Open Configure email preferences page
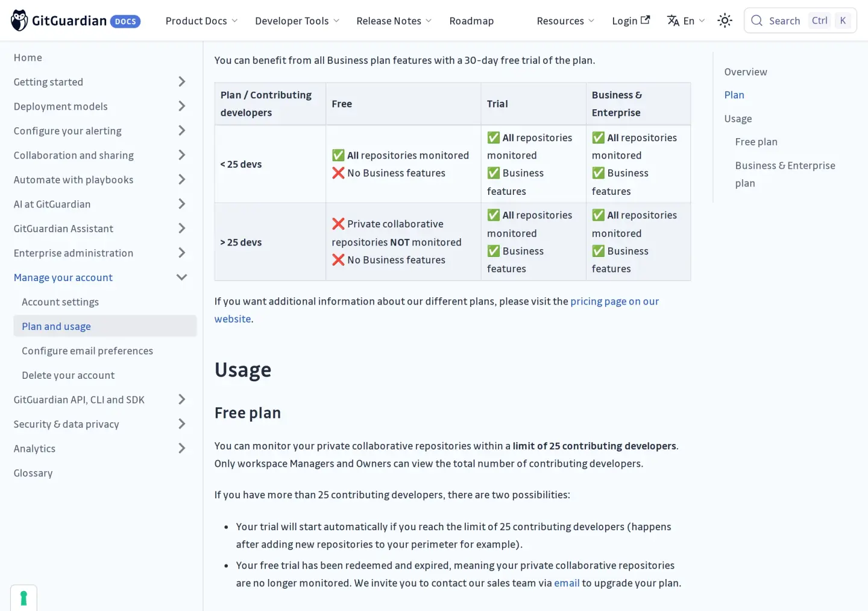This screenshot has width=868, height=611. point(87,350)
